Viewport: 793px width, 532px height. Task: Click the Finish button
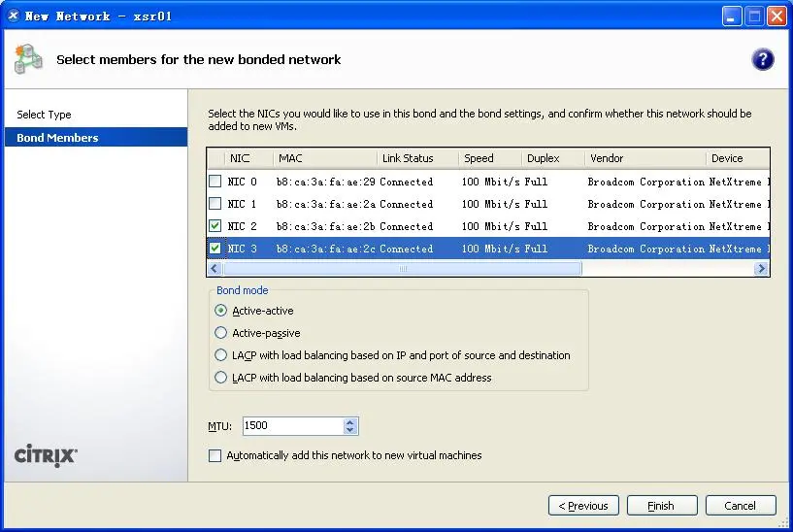tap(662, 506)
